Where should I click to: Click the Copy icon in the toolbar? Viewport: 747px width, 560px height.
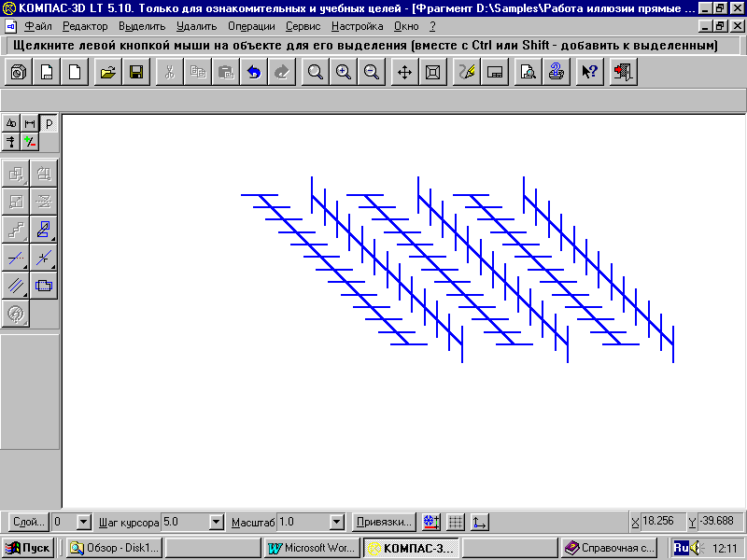point(198,72)
